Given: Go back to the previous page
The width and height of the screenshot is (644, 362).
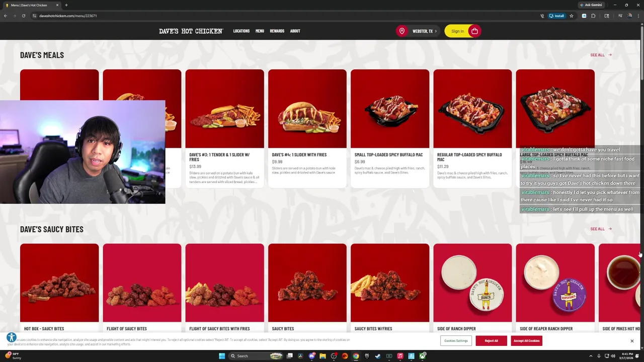Looking at the screenshot, I should click(6, 16).
